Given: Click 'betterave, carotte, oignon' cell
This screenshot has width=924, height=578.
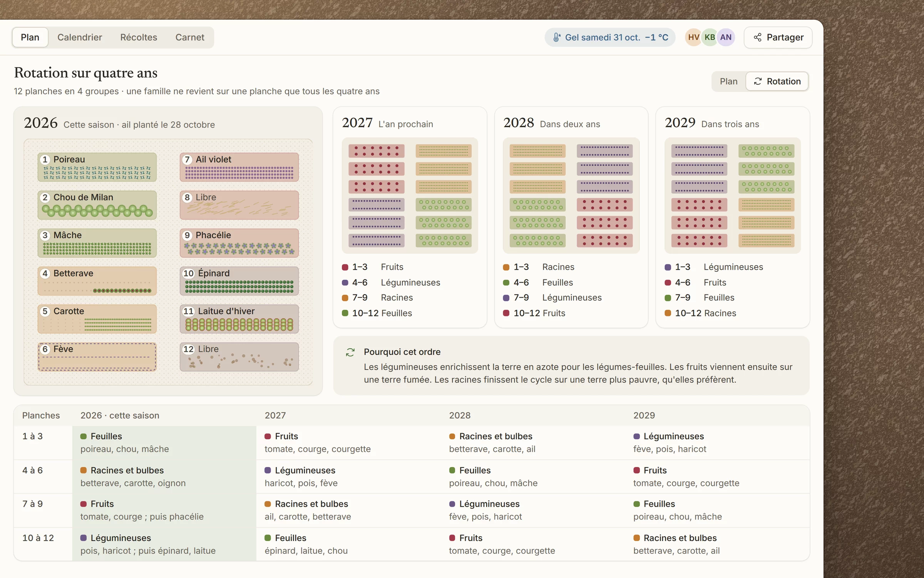Looking at the screenshot, I should pyautogui.click(x=133, y=483).
